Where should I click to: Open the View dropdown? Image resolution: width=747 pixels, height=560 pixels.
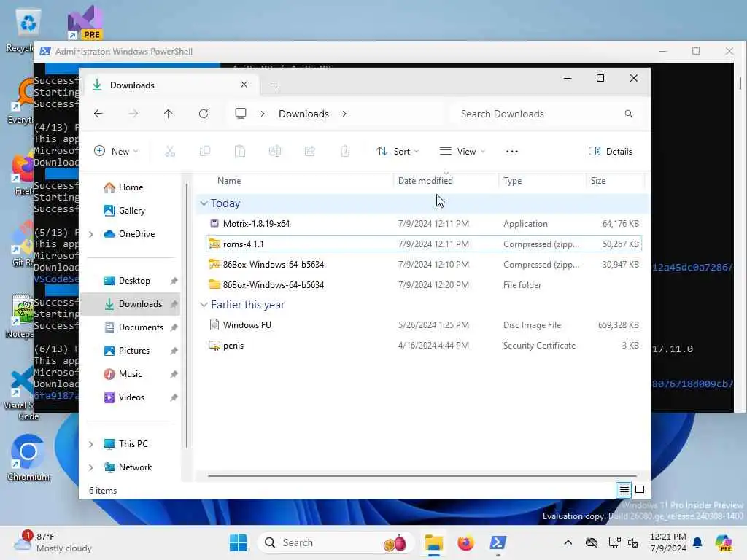coord(462,152)
